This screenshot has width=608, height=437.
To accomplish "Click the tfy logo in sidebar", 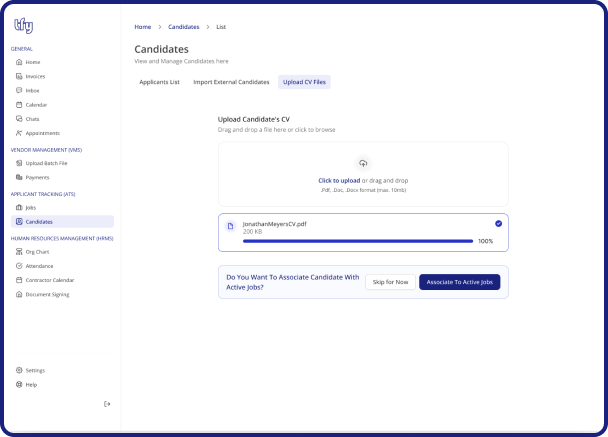I will [x=24, y=26].
